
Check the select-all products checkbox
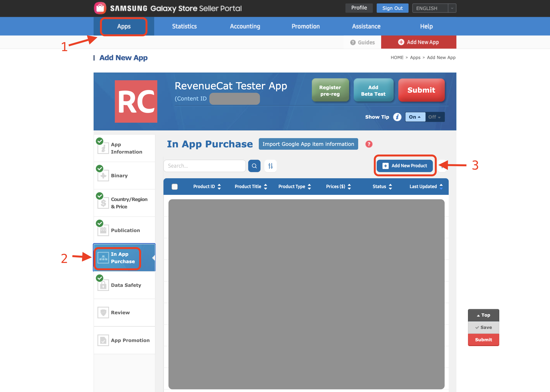(x=175, y=187)
